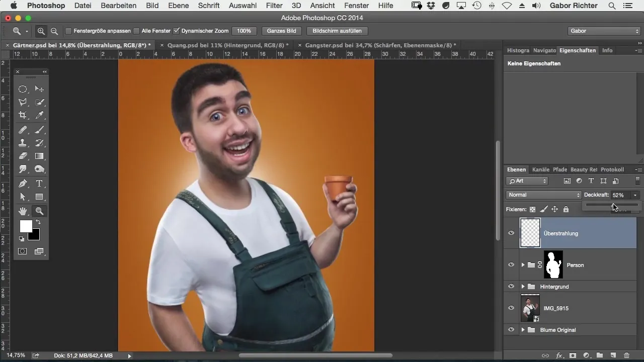Open the Ebene menu
644x362 pixels.
click(179, 6)
